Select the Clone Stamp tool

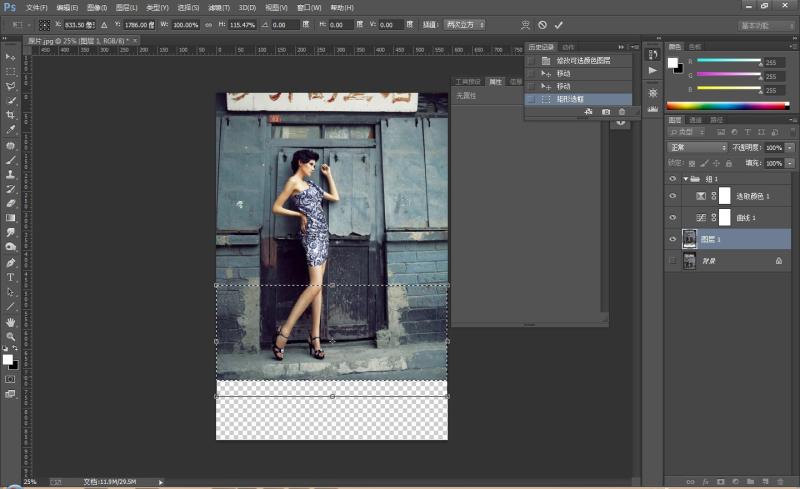[10, 174]
